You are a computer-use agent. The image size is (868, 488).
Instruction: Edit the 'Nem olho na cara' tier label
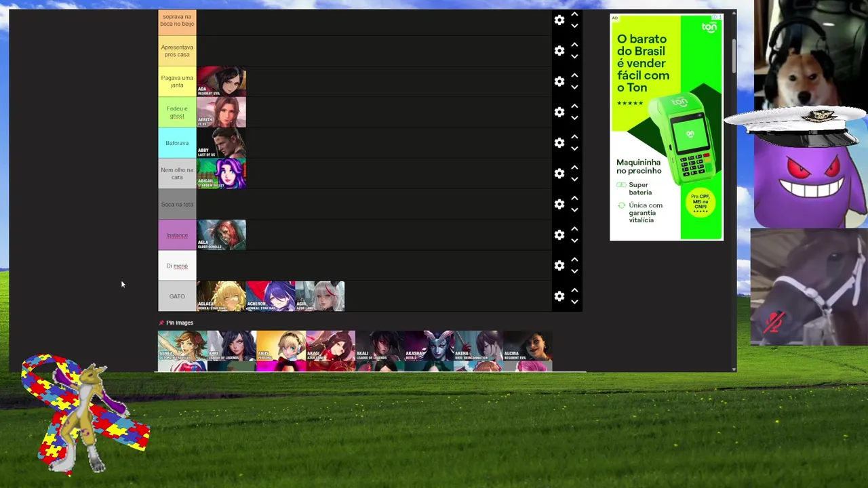(177, 174)
